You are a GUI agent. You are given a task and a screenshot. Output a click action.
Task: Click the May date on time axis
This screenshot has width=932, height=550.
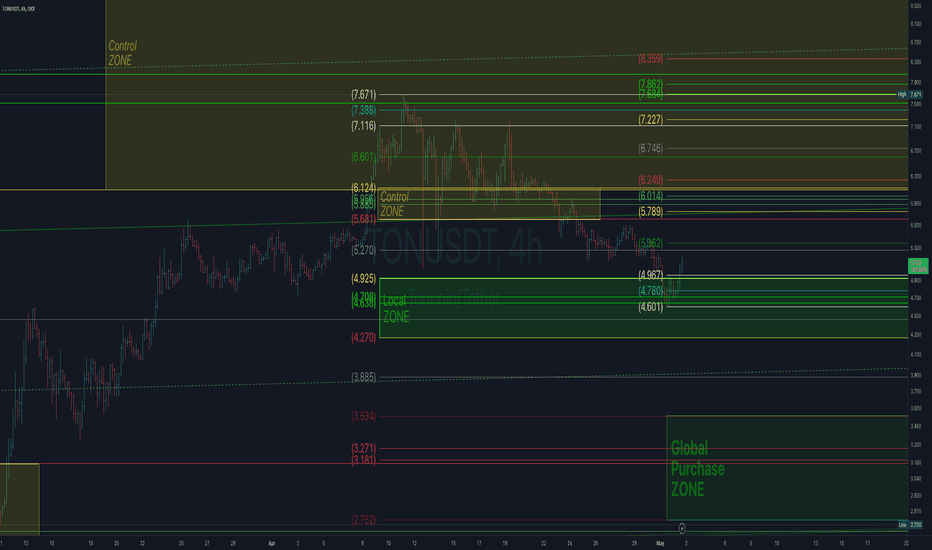point(660,543)
